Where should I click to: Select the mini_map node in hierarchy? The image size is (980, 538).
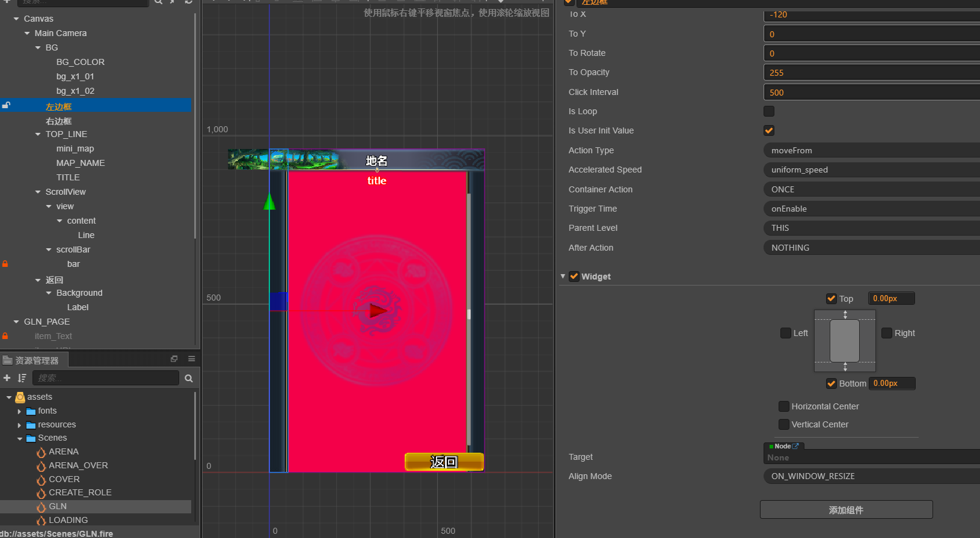click(x=75, y=148)
